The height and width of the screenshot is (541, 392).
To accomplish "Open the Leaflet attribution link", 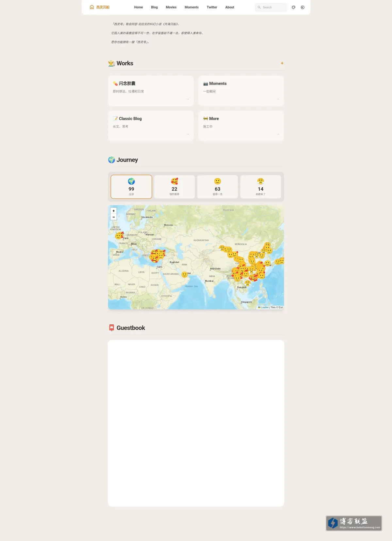I will pyautogui.click(x=263, y=307).
